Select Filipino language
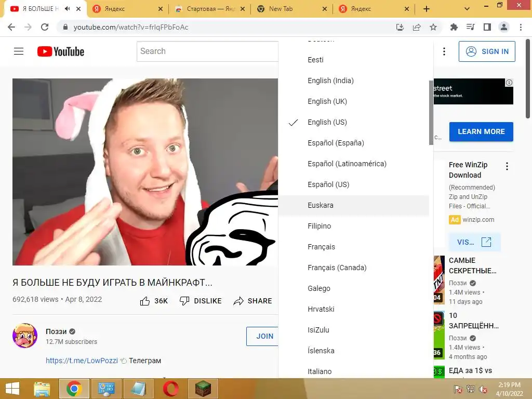Viewport: 532px width, 399px height. coord(353,226)
